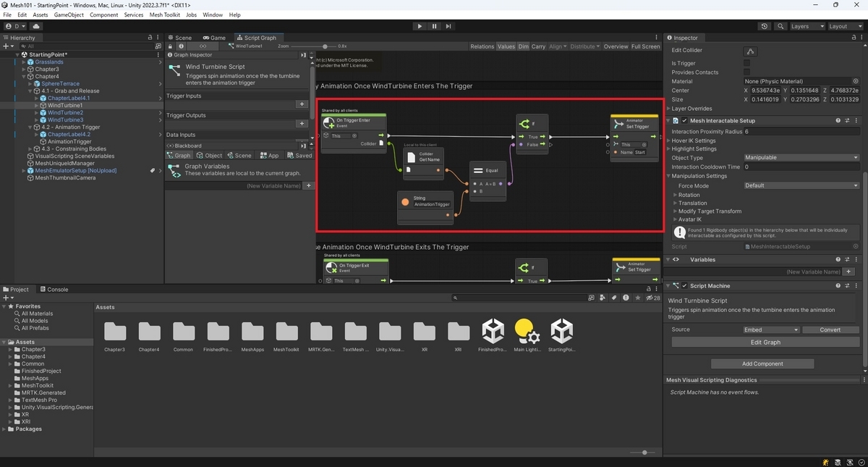Toggle Values in graph toolbar
The image size is (868, 467).
[x=506, y=46]
